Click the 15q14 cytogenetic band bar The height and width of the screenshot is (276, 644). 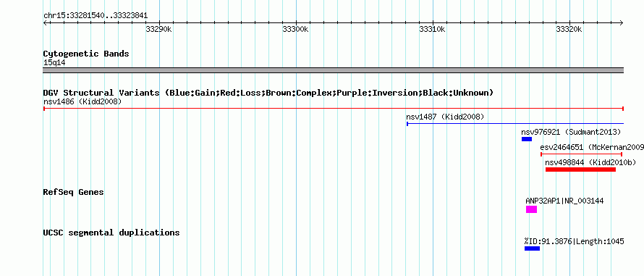pos(334,70)
